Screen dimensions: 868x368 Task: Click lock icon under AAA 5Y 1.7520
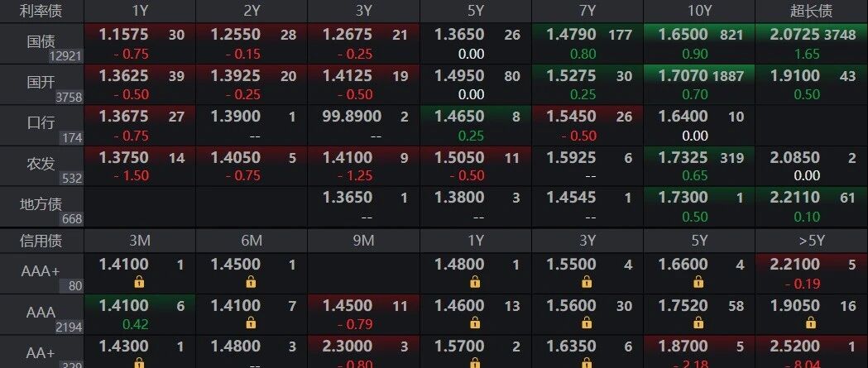698,323
